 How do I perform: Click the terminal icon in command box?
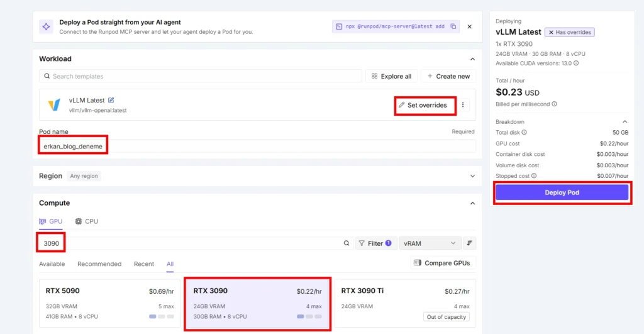tap(339, 26)
